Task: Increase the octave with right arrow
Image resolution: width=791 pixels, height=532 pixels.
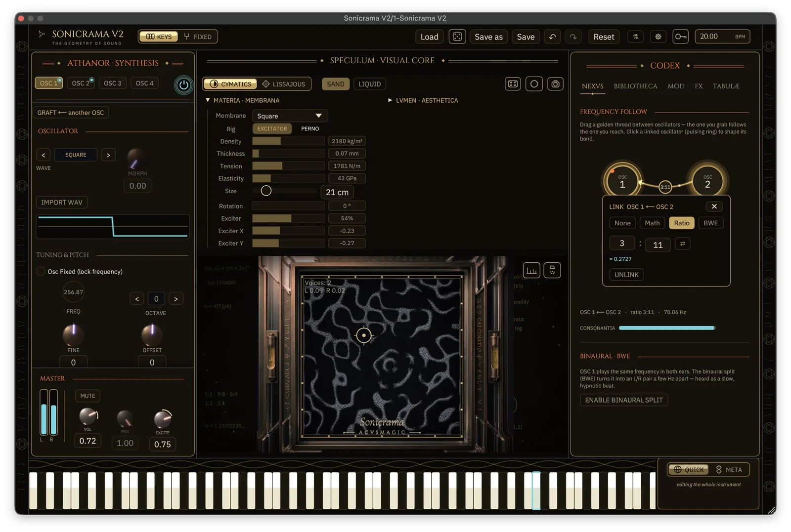Action: pos(176,299)
